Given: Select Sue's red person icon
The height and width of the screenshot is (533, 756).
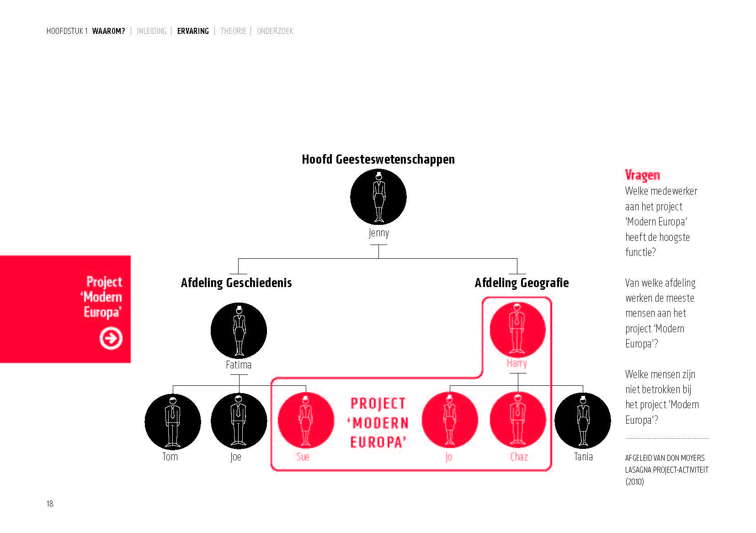Looking at the screenshot, I should (306, 421).
